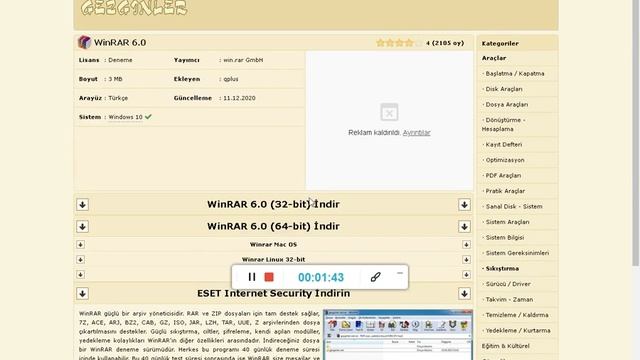Click left arrow icon of Winrar Mac OS row
Screen dimensions: 640x360
[x=80, y=244]
